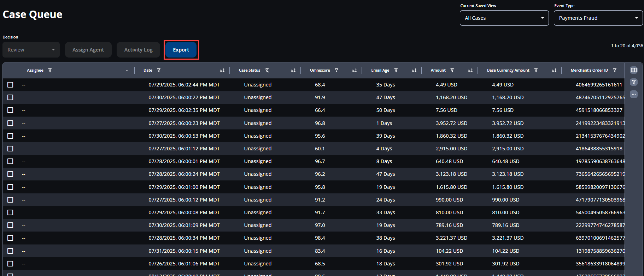Click the Omniscore value 97.0
Viewport: 644px width, 276px height.
(320, 225)
